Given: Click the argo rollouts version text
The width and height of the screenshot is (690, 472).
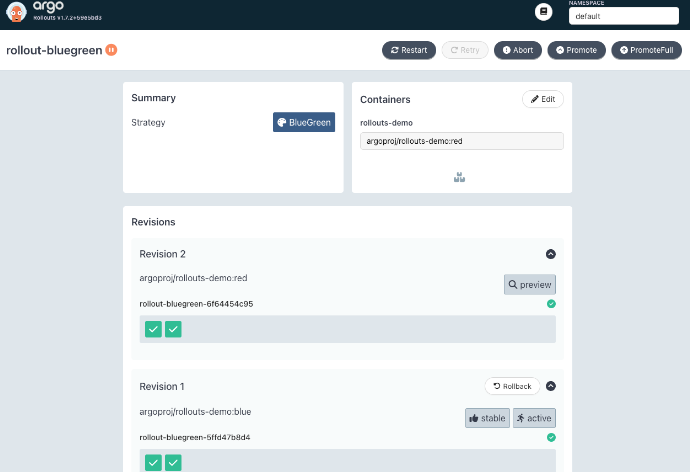Looking at the screenshot, I should tap(68, 18).
